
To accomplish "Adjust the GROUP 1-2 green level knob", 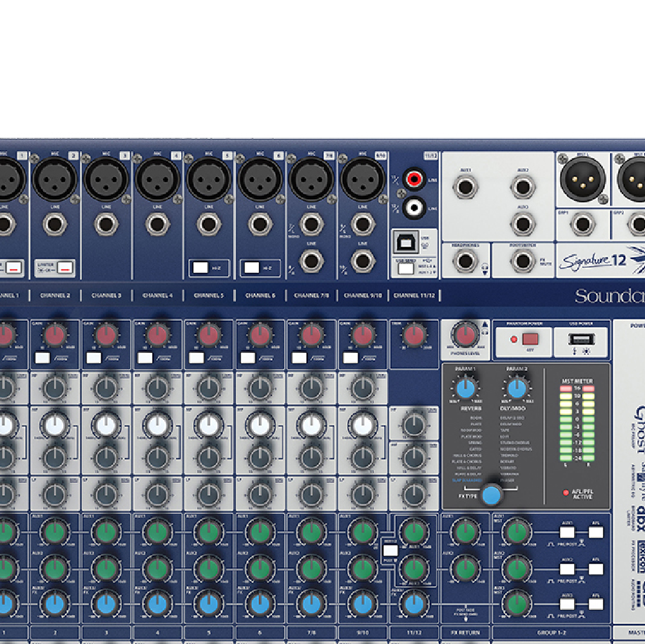I will pos(515,532).
